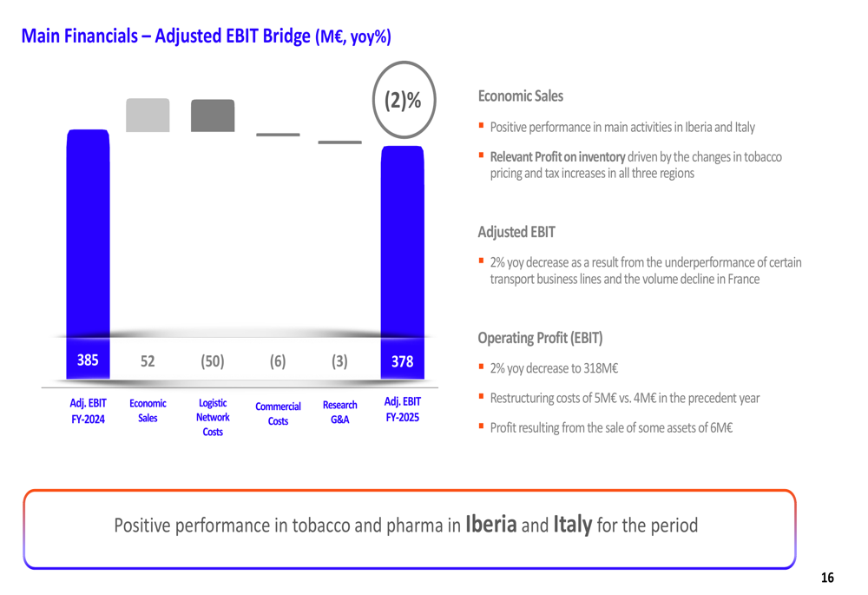Click the (3) Research G&A value
Image resolution: width=868 pixels, height=595 pixels.
pyautogui.click(x=339, y=361)
